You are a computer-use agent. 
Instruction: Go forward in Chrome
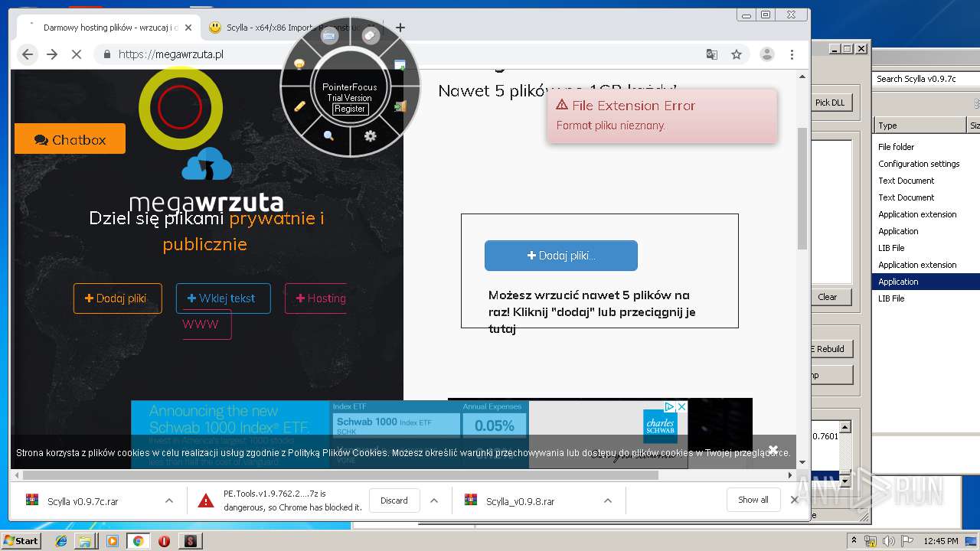[52, 54]
